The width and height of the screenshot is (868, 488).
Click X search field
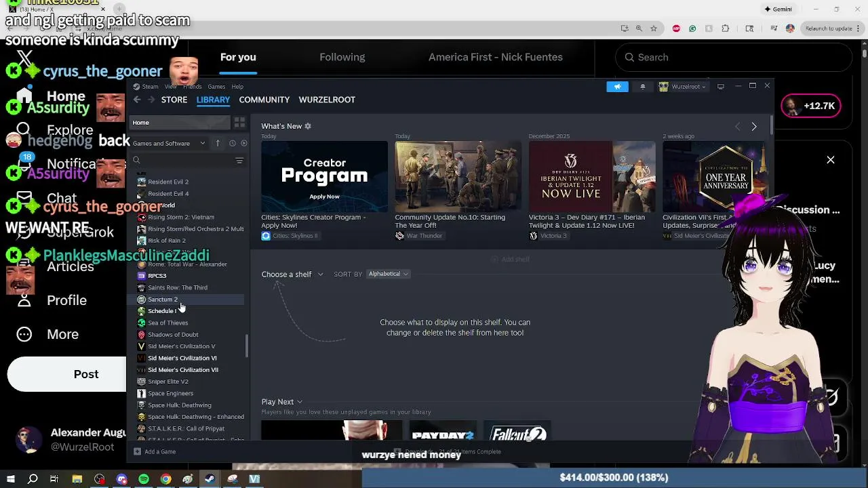pos(734,58)
